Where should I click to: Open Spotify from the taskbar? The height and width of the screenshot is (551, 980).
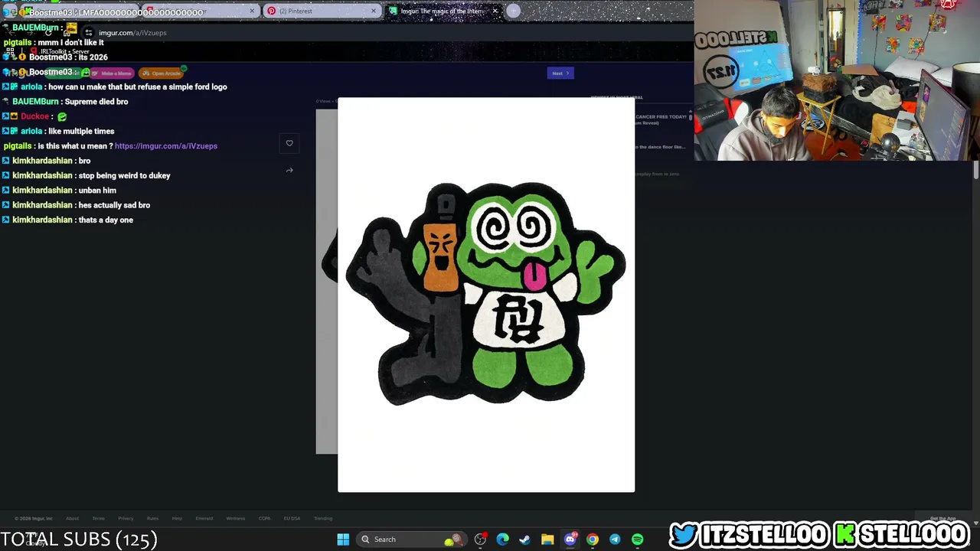tap(637, 540)
